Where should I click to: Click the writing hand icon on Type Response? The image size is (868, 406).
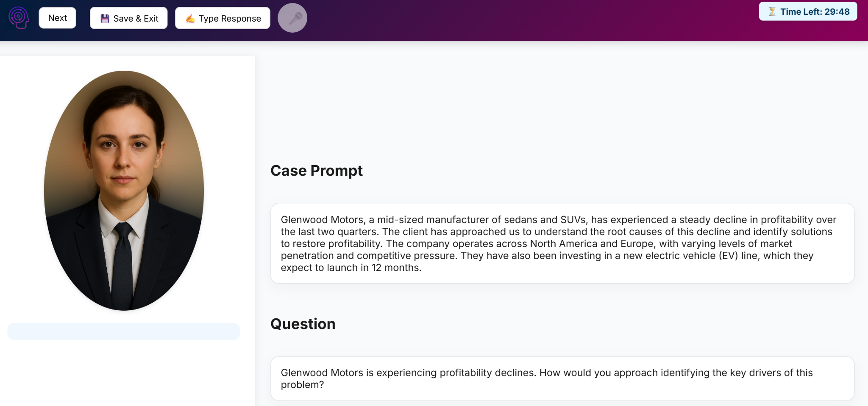tap(190, 18)
